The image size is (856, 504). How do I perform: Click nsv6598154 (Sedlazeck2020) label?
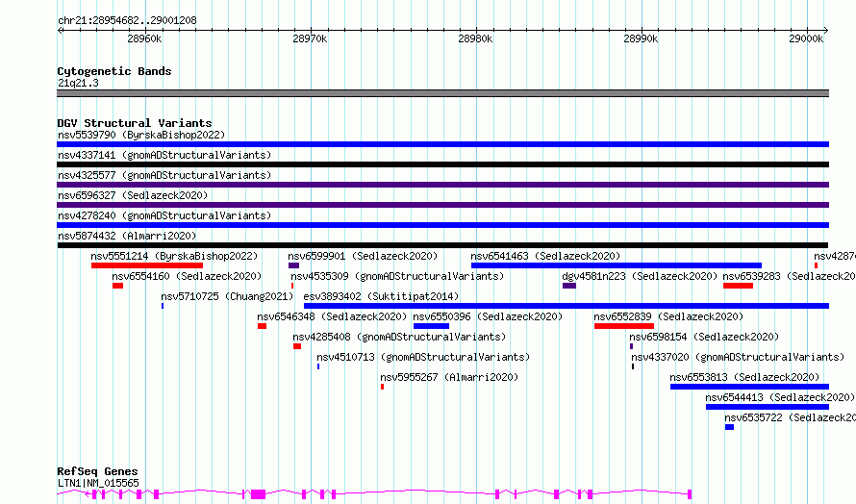(x=704, y=337)
